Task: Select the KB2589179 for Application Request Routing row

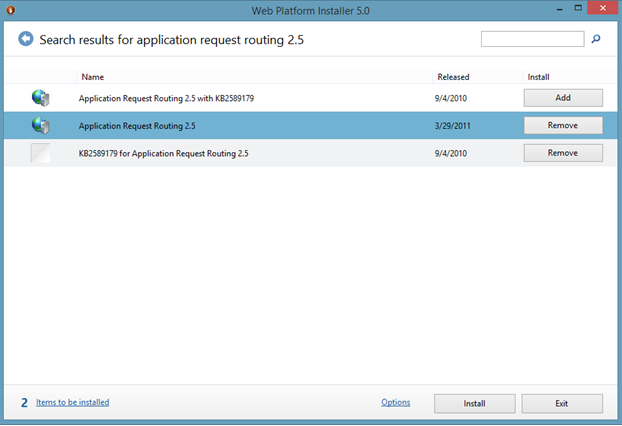Action: 250,154
